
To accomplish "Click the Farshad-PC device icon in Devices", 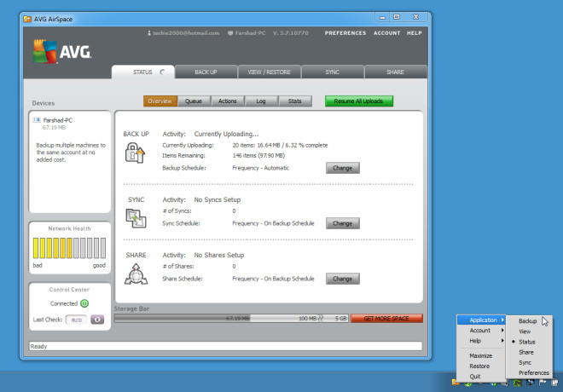I will (x=37, y=120).
